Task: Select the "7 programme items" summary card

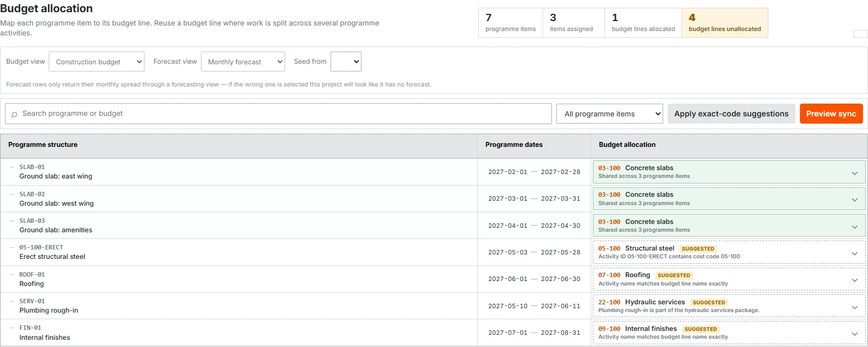Action: [x=510, y=23]
